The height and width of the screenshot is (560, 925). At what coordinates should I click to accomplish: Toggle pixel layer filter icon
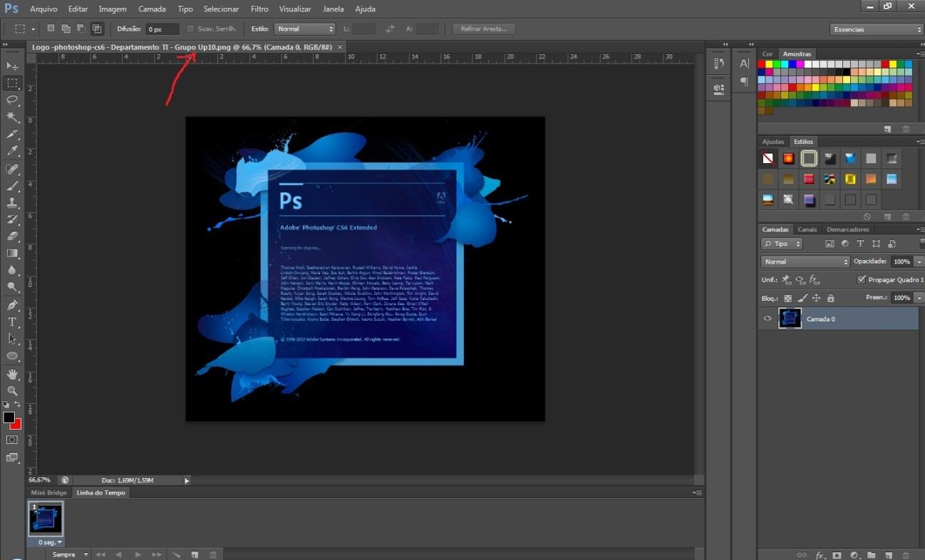830,244
